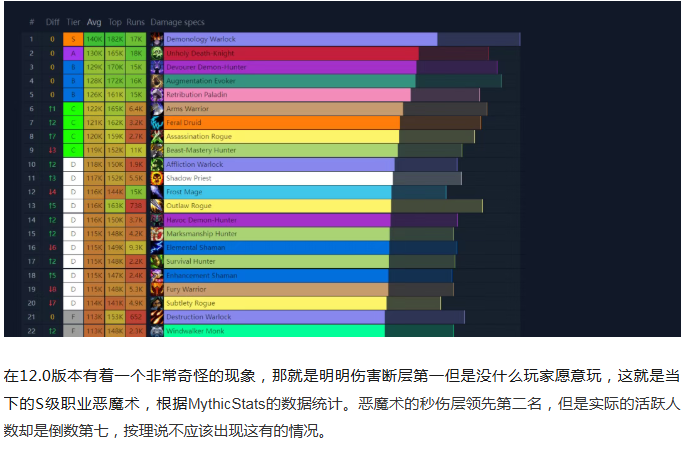Select the Fury Warrior spec icon

click(157, 289)
